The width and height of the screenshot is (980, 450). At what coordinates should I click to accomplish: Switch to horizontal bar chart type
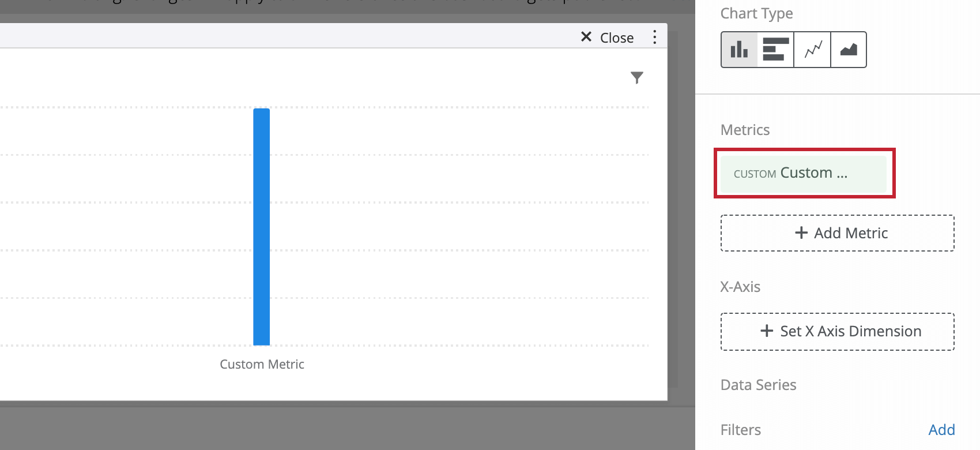point(775,50)
